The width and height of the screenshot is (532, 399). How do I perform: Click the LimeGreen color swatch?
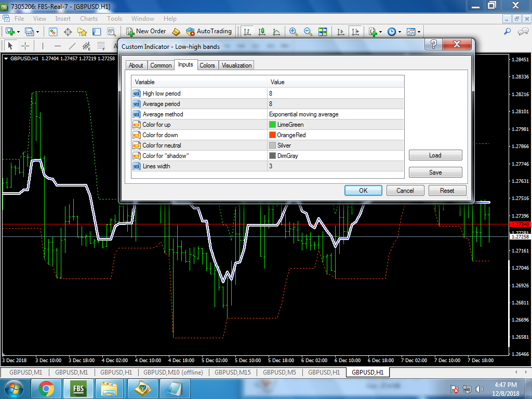(x=272, y=125)
